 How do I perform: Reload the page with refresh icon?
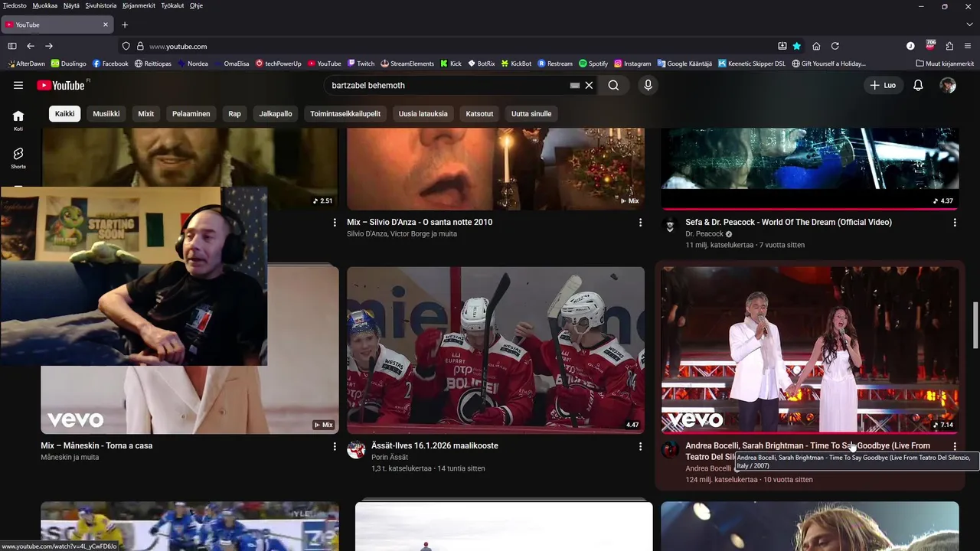tap(835, 46)
